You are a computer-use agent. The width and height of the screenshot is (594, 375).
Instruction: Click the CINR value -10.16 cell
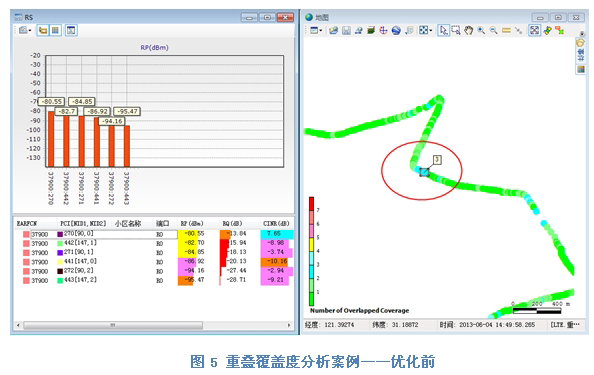point(276,261)
